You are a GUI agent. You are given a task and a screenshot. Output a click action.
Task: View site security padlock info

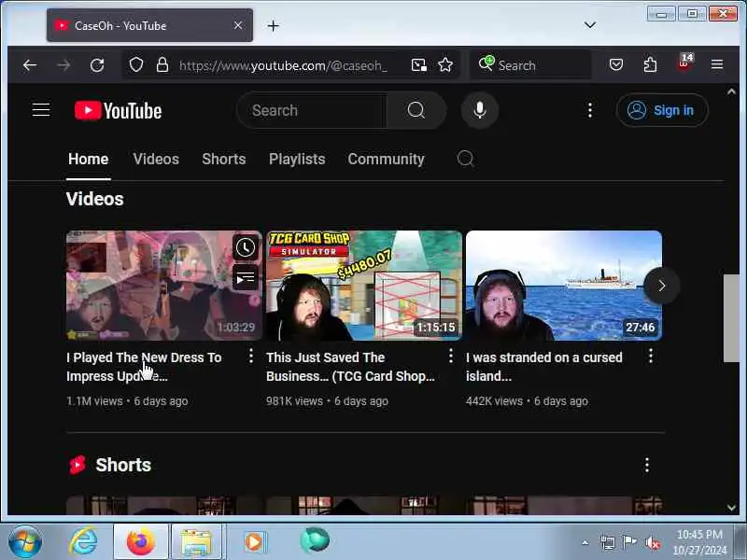162,64
